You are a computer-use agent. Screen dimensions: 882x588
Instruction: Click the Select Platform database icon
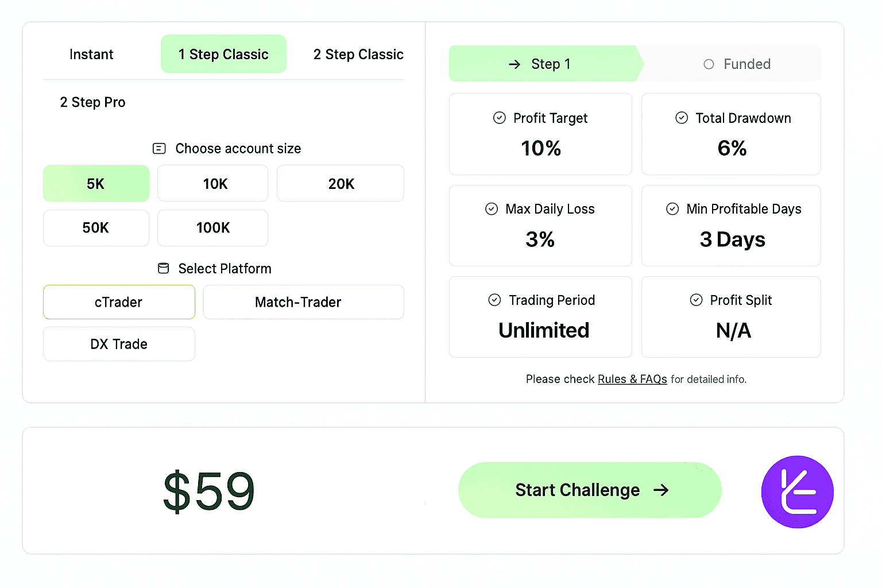pyautogui.click(x=164, y=268)
